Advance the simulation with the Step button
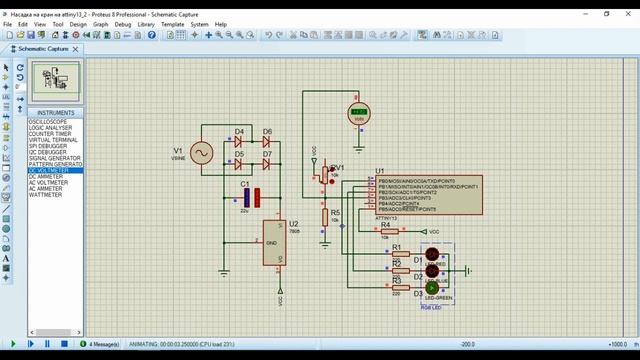The height and width of the screenshot is (360, 640). pos(31,344)
